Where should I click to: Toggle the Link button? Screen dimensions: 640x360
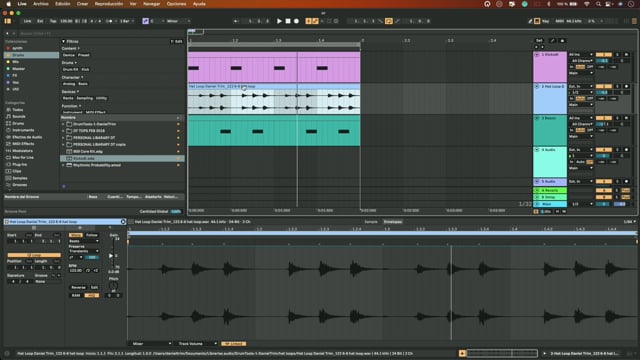click(x=27, y=21)
